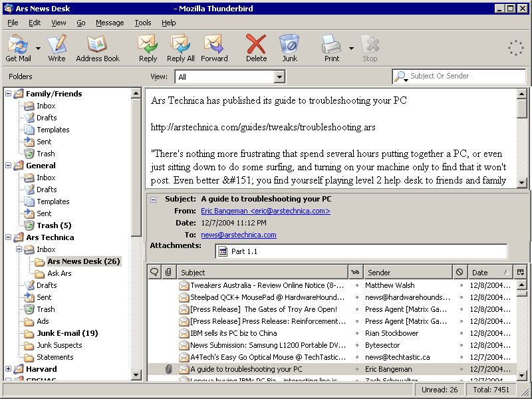This screenshot has width=532, height=399.
Task: Open the Print dropdown arrow
Action: click(352, 48)
